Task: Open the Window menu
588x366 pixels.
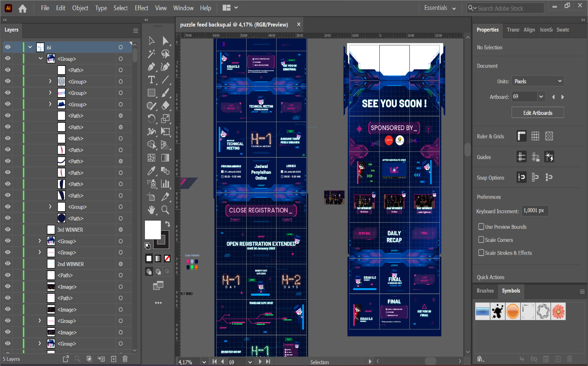Action: pyautogui.click(x=183, y=8)
